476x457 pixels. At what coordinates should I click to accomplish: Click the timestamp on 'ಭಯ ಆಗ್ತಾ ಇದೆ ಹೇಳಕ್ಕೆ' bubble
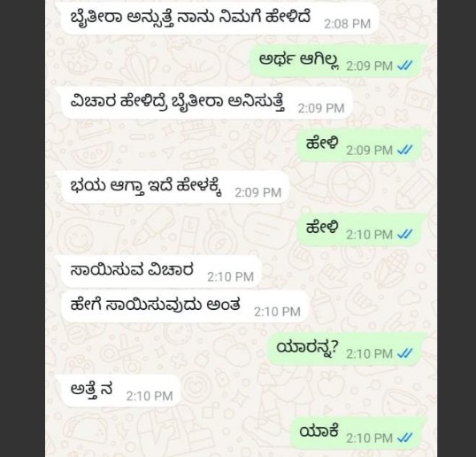pos(258,192)
